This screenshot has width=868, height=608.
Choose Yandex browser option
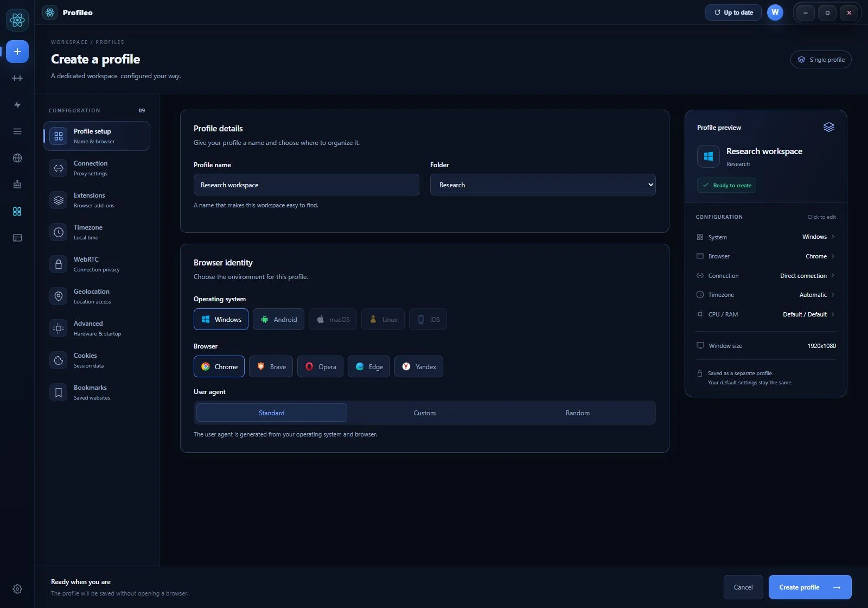tap(419, 366)
